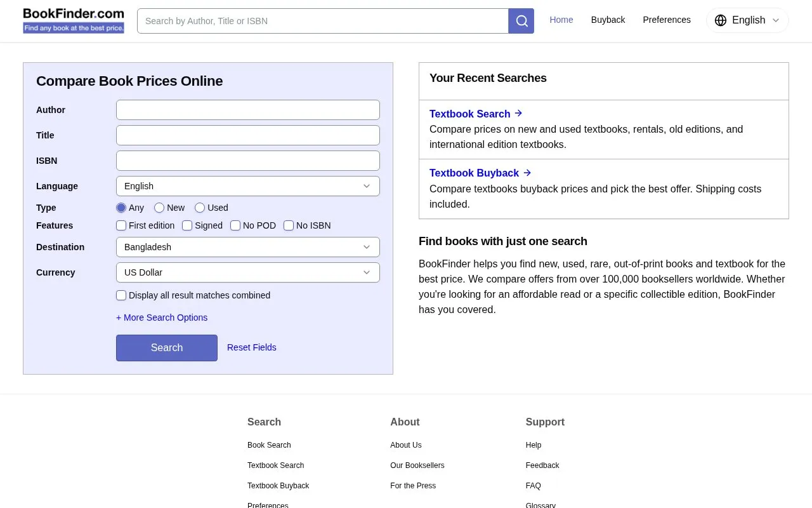Open the Destination dropdown showing Bangladesh
This screenshot has height=508, width=812.
tap(248, 247)
